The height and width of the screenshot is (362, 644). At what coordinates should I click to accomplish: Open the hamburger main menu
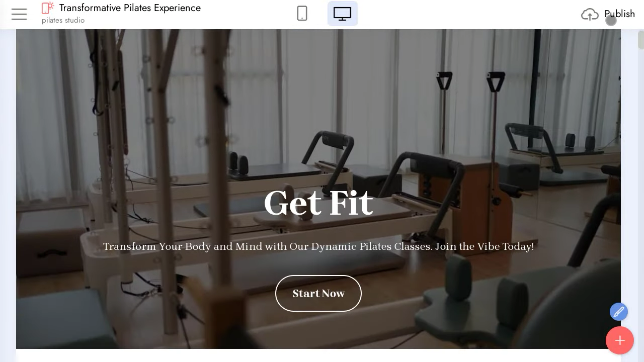(19, 14)
